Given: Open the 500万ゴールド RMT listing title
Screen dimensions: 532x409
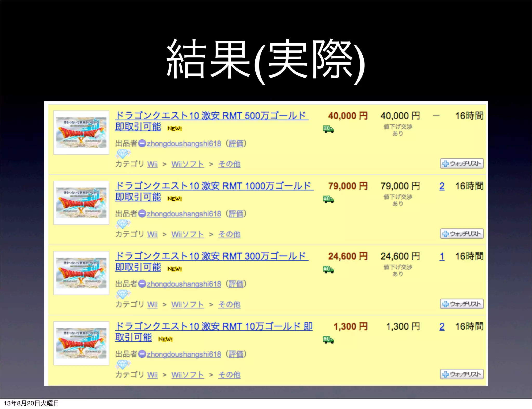Looking at the screenshot, I should (x=212, y=121).
